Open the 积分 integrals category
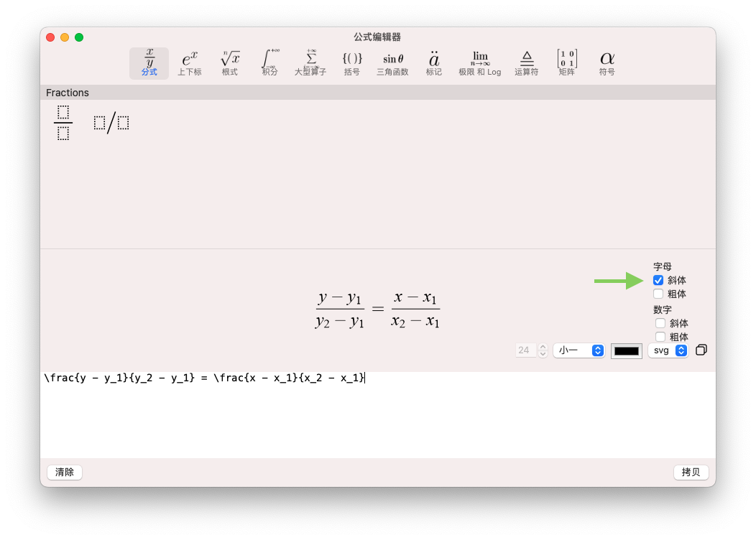The image size is (756, 540). (270, 63)
